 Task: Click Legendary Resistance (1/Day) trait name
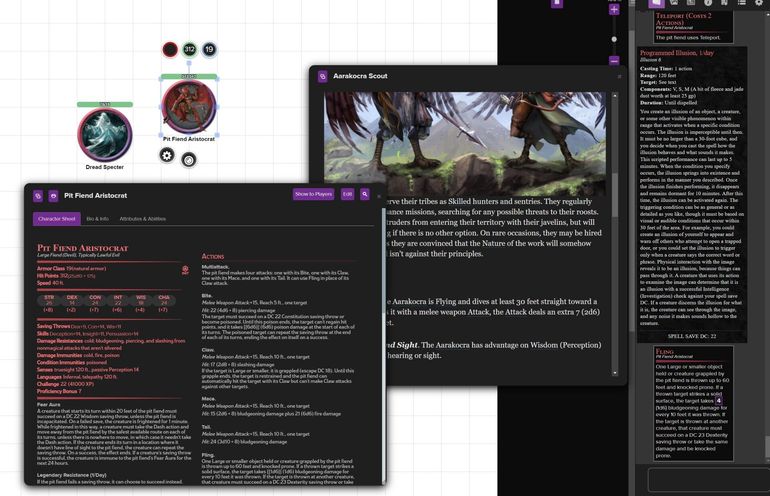[72, 475]
